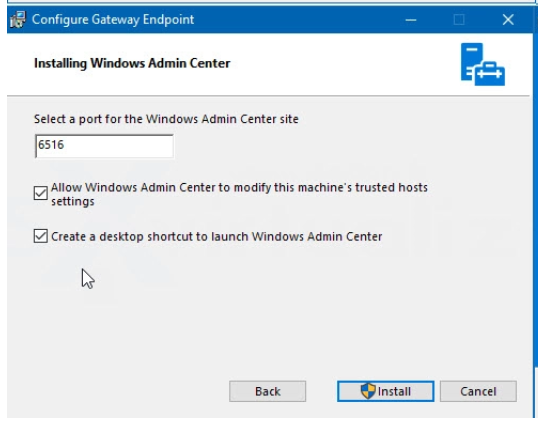Viewport: 538px width, 433px height.
Task: Uncheck the create desktop shortcut checkbox
Action: coord(40,236)
